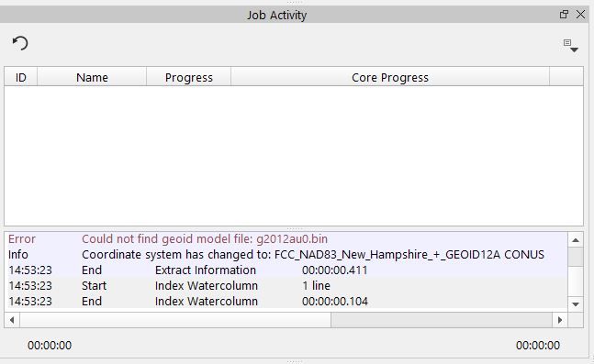The image size is (594, 364).
Task: Click the refresh jobs icon
Action: [20, 43]
